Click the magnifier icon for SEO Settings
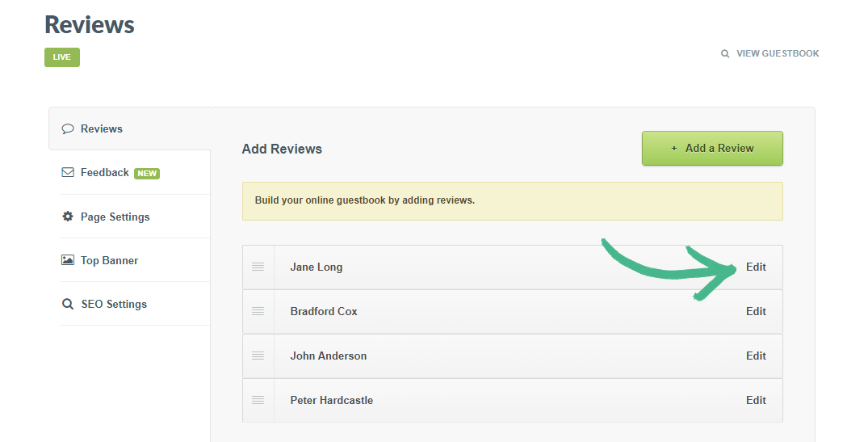Viewport: 868px width, 442px height. (x=68, y=305)
